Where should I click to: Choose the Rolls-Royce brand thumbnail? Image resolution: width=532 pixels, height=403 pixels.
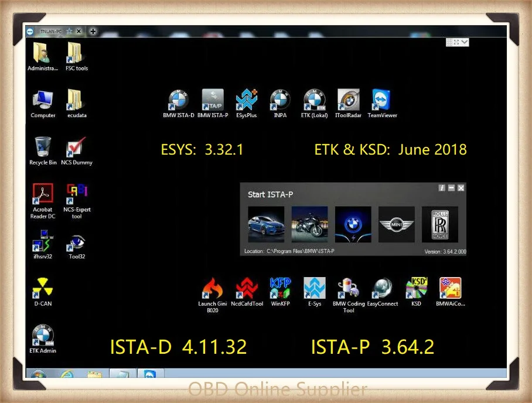[439, 224]
